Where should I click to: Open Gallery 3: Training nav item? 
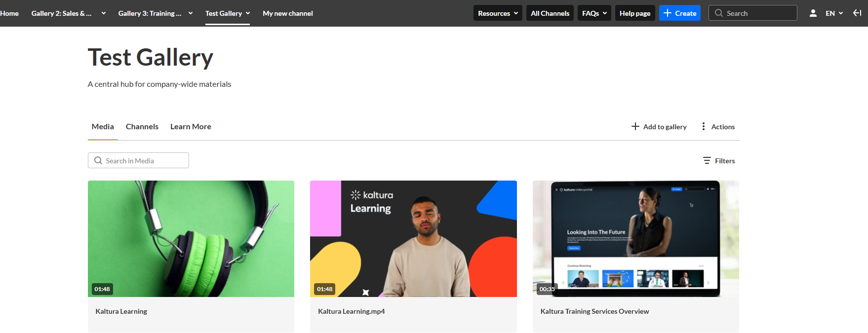(x=150, y=13)
